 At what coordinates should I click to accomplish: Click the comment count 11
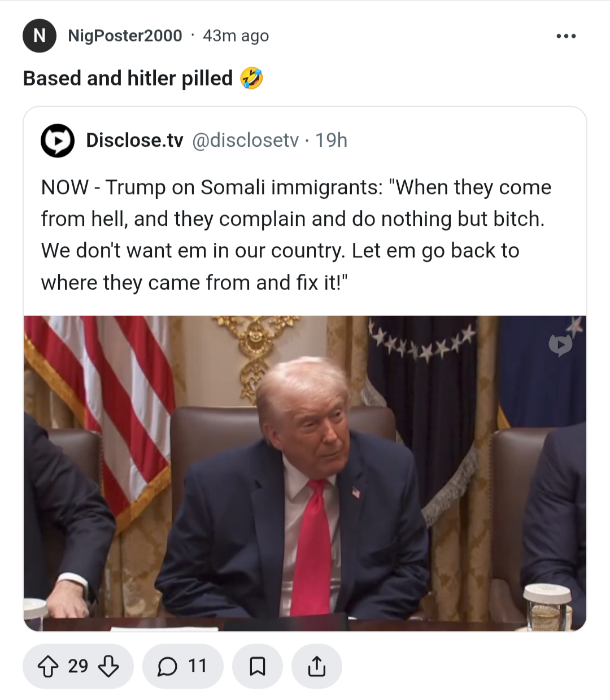coord(197,667)
